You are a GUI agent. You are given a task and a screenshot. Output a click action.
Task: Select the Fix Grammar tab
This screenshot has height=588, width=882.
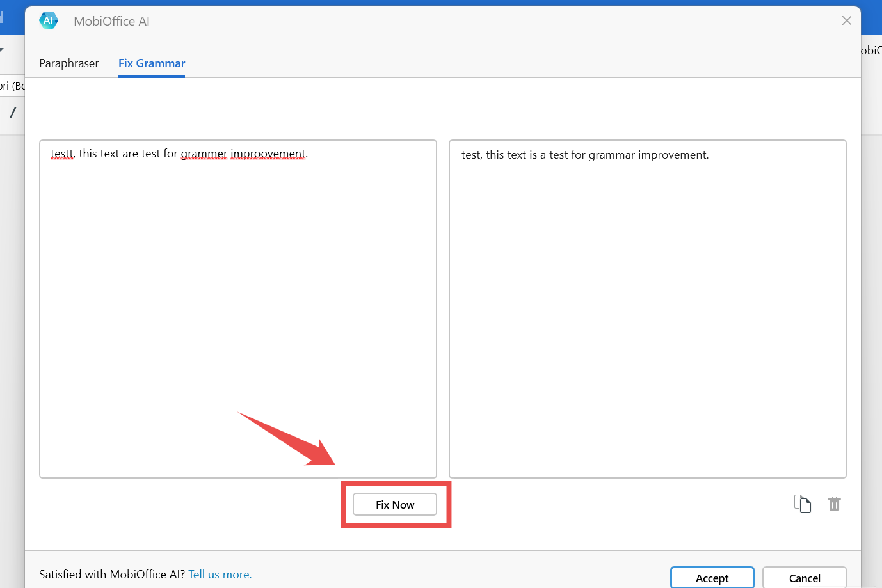pyautogui.click(x=151, y=63)
